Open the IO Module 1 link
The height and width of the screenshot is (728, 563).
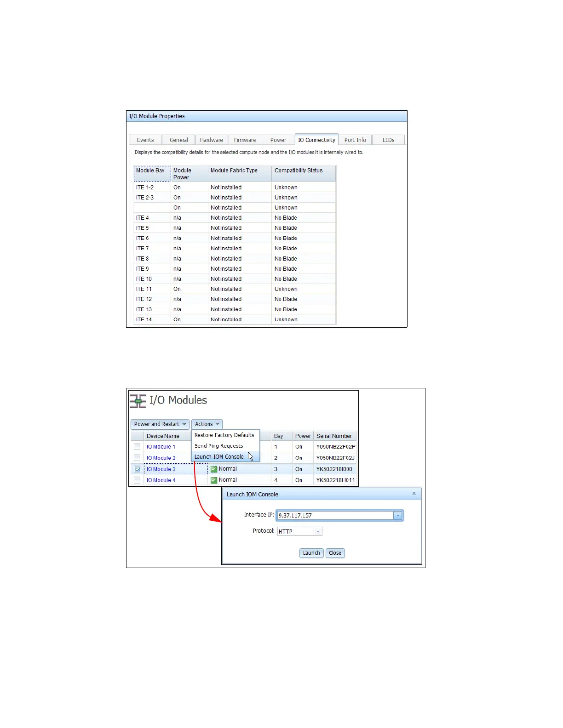(x=161, y=447)
